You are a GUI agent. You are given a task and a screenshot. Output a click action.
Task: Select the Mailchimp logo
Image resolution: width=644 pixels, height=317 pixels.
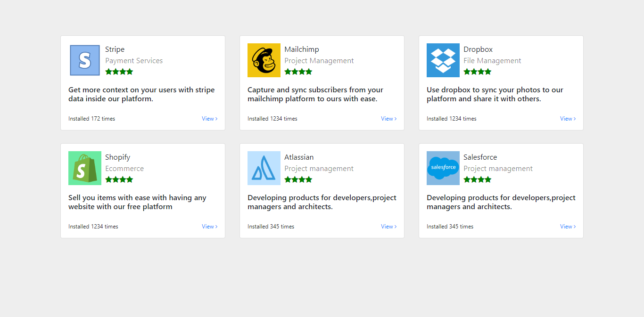pyautogui.click(x=264, y=60)
